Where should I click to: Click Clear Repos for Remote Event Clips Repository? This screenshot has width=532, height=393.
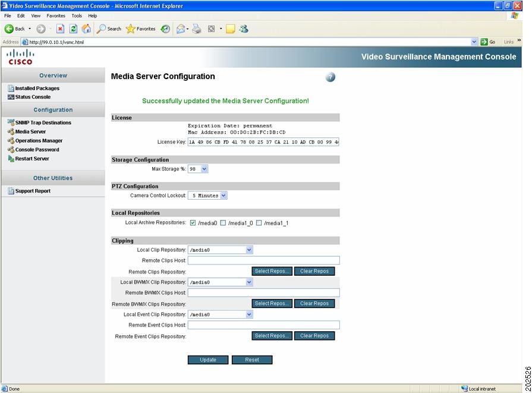tap(314, 336)
